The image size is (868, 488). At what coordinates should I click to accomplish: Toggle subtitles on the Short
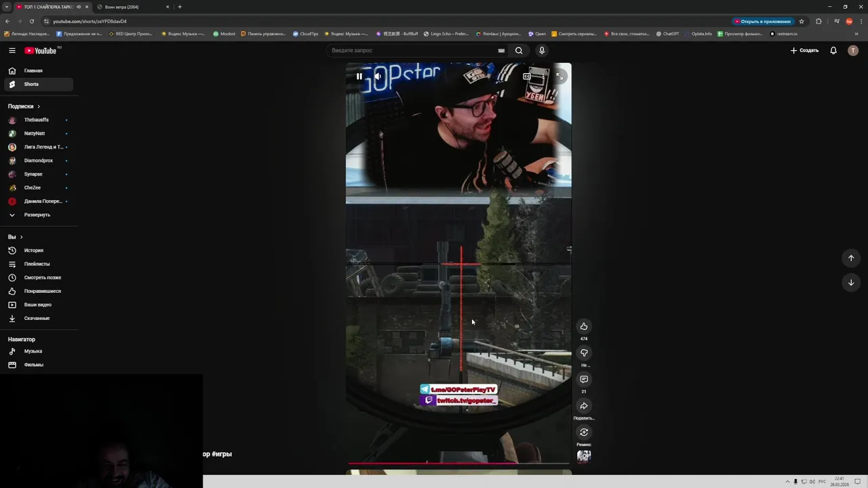click(527, 76)
